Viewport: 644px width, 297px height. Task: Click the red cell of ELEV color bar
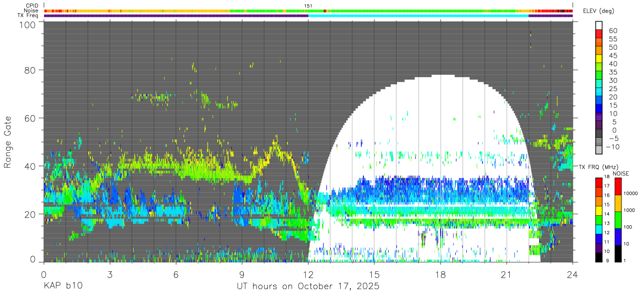[x=599, y=34]
